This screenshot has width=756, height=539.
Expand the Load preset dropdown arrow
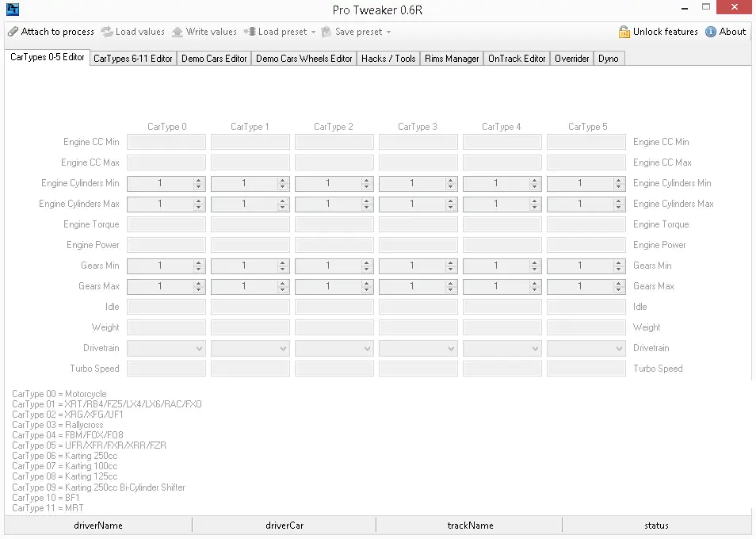[x=313, y=32]
